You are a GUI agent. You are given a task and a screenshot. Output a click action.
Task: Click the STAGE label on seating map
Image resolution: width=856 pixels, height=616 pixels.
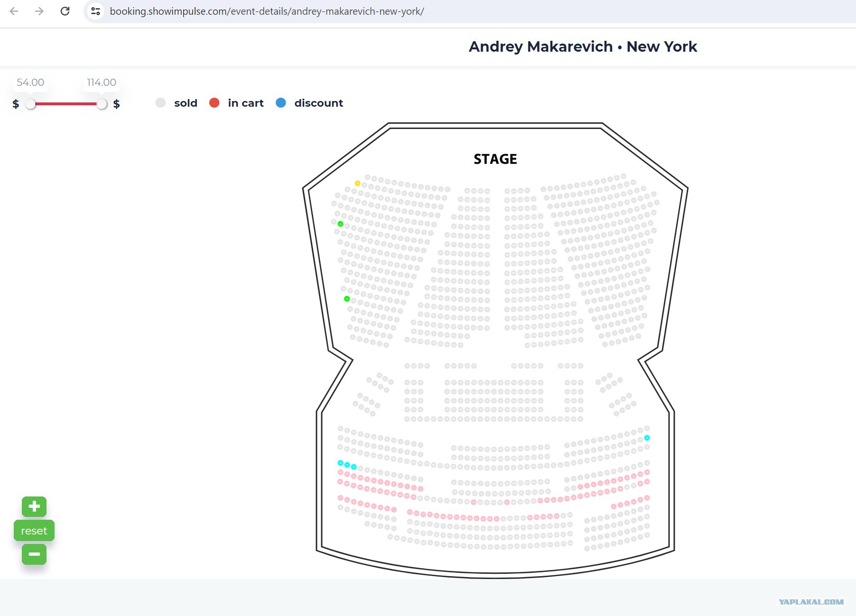coord(495,159)
